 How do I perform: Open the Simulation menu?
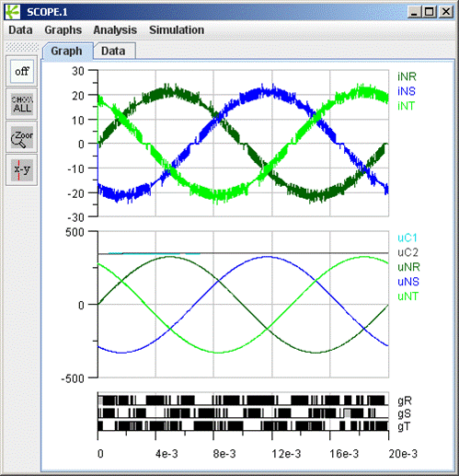coord(177,30)
